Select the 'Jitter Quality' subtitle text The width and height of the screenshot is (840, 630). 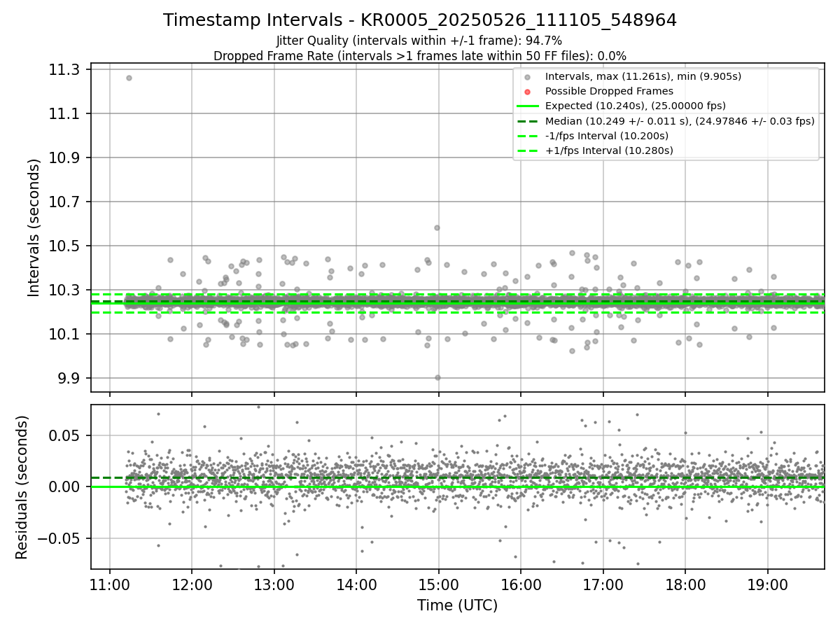pyautogui.click(x=419, y=41)
